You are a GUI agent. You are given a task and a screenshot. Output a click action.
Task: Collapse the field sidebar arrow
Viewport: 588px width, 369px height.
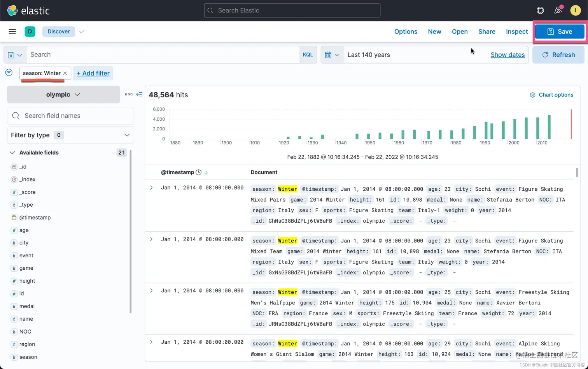pyautogui.click(x=139, y=95)
